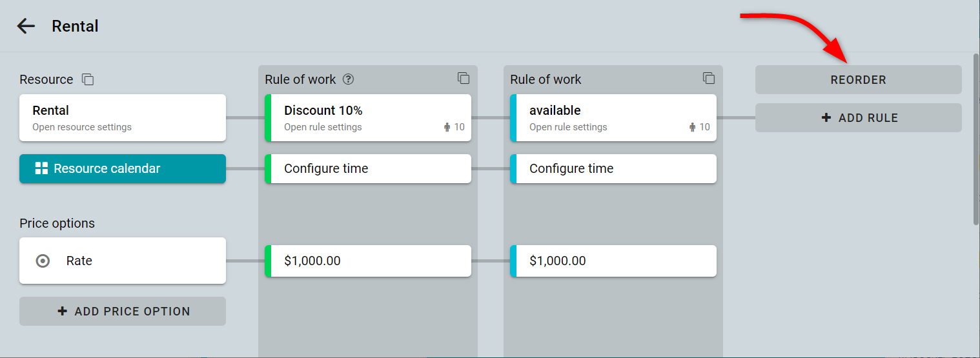This screenshot has width=980, height=358.
Task: Open the Resource calendar
Action: coord(123,168)
